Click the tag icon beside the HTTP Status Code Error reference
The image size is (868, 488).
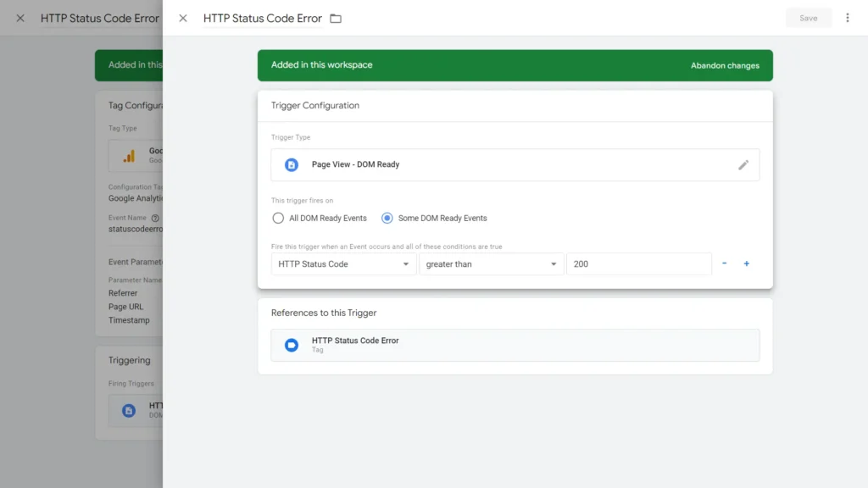click(290, 345)
